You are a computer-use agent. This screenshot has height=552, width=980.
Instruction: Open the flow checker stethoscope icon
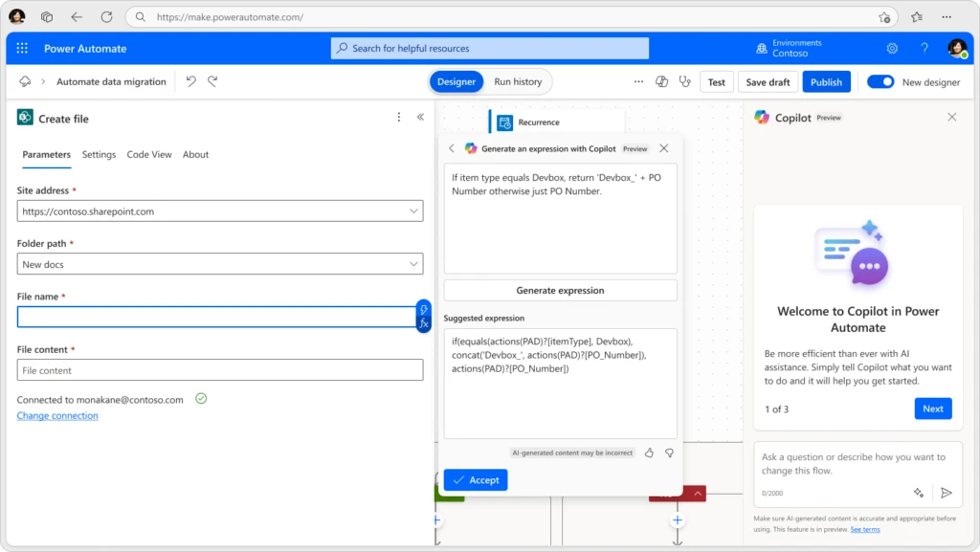684,81
